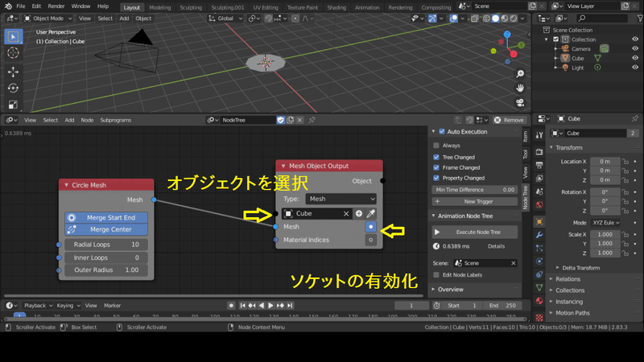
Task: Play animation forward
Action: 270,306
